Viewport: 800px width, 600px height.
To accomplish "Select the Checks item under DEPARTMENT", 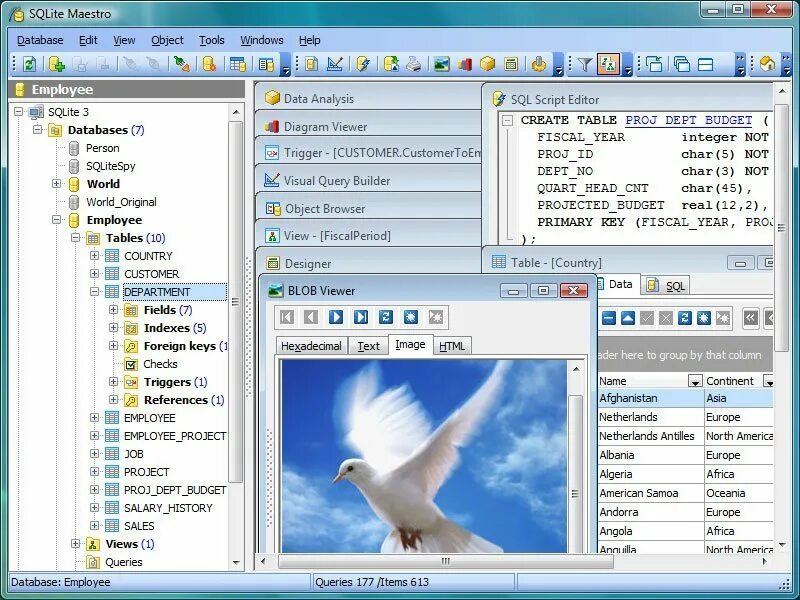I will coord(160,364).
